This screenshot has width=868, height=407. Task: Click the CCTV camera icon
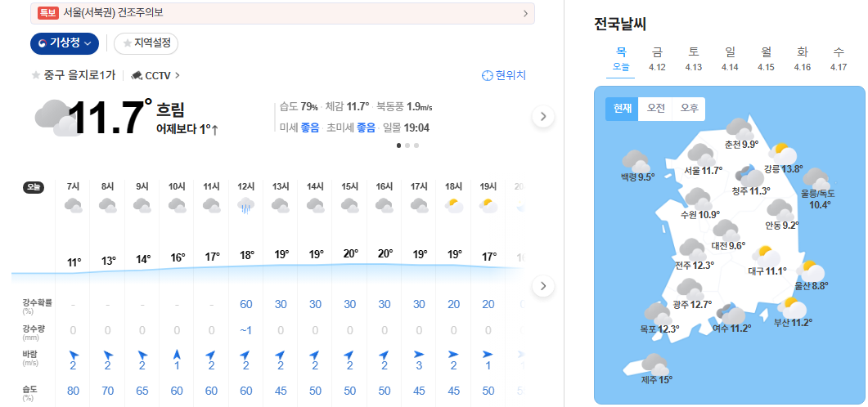(x=137, y=75)
